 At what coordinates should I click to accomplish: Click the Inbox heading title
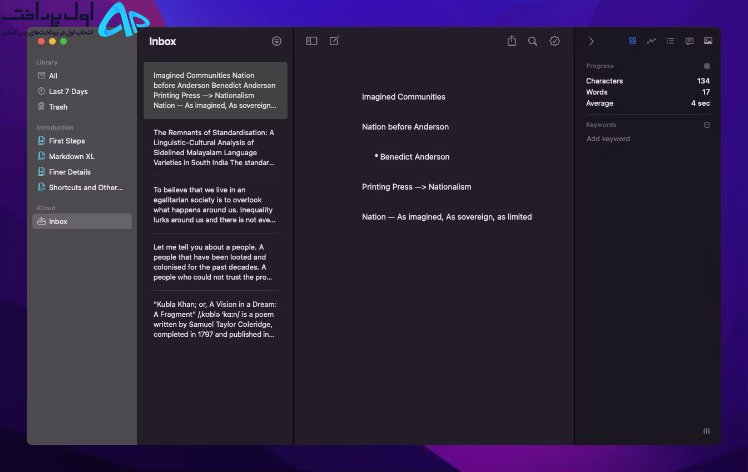pyautogui.click(x=163, y=42)
